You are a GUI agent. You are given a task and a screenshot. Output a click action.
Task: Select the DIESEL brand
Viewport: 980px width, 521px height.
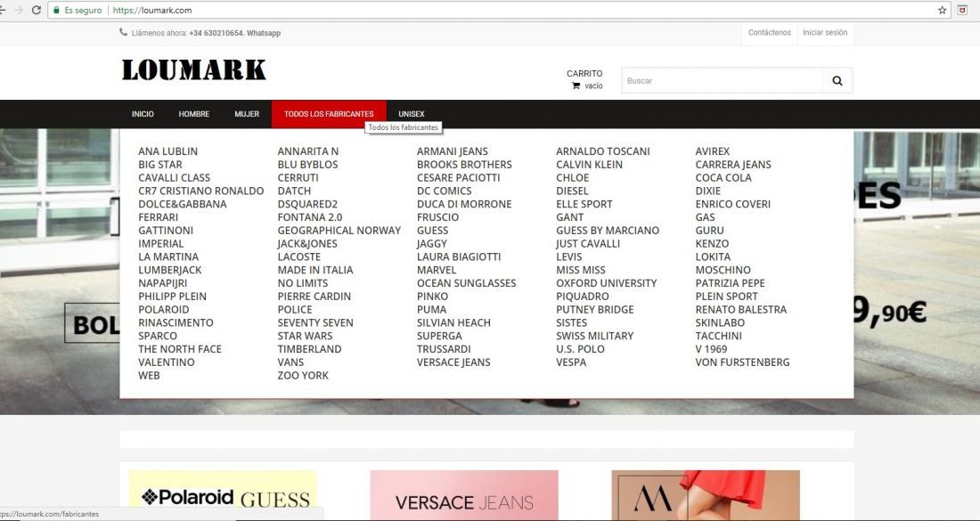point(573,191)
